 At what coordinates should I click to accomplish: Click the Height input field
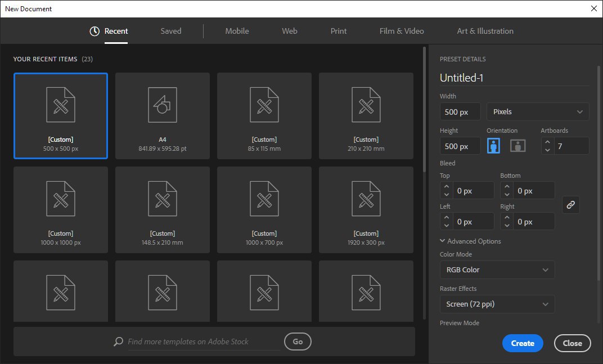(460, 146)
